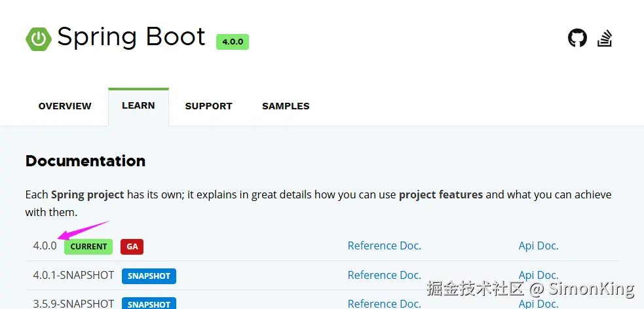The width and height of the screenshot is (644, 309).
Task: Open Api Doc. for 4.0.1-SNAPSHOT
Action: coord(539,275)
